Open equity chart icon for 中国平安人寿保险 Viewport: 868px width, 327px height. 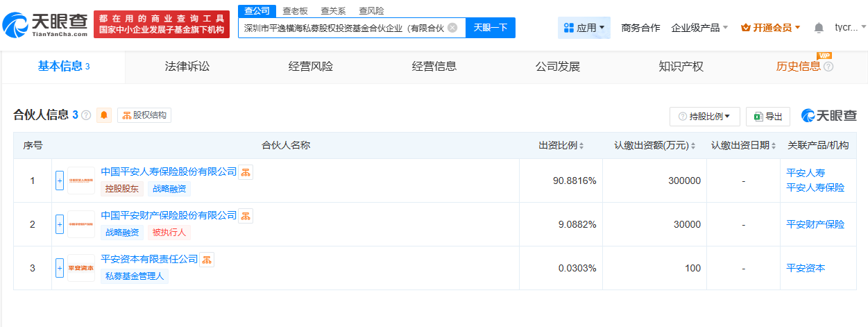246,172
